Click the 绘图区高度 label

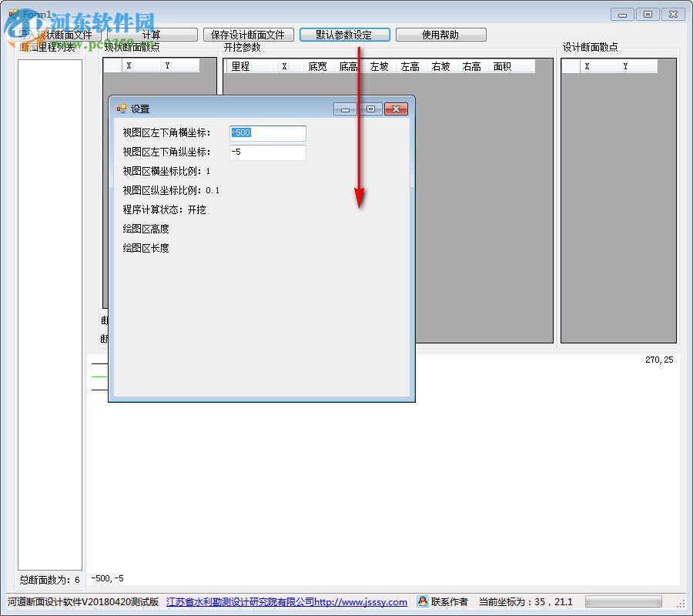[146, 229]
